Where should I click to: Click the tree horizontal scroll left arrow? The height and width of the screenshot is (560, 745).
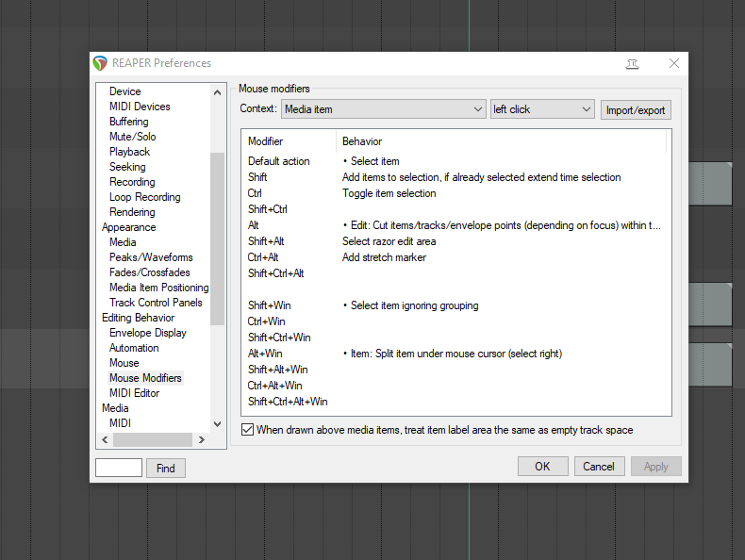(x=105, y=439)
